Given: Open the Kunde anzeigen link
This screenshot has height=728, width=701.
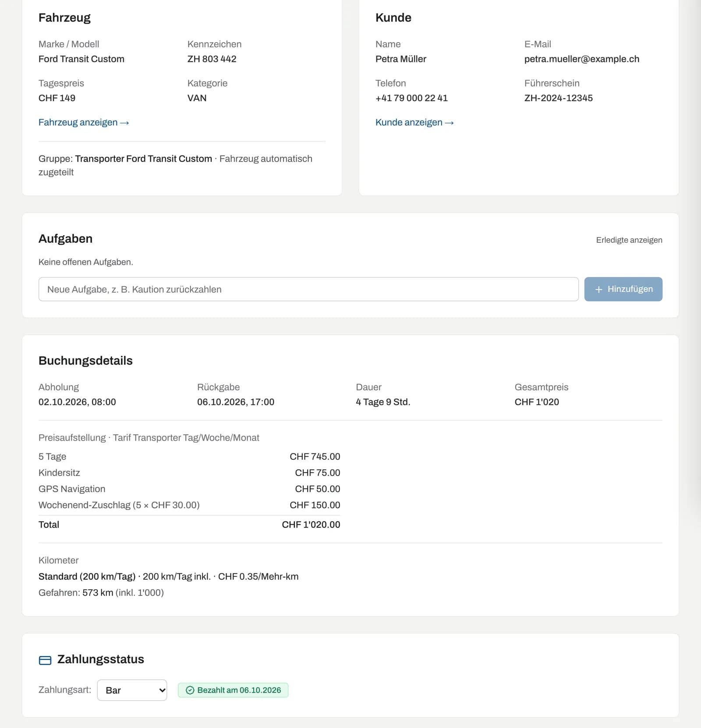Looking at the screenshot, I should 414,122.
